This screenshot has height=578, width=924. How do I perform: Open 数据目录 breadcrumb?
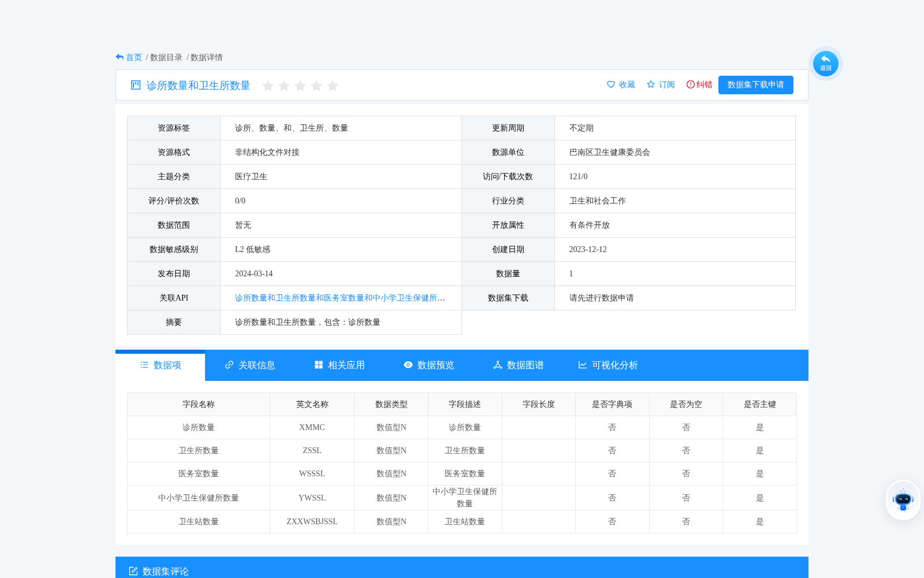tap(166, 57)
